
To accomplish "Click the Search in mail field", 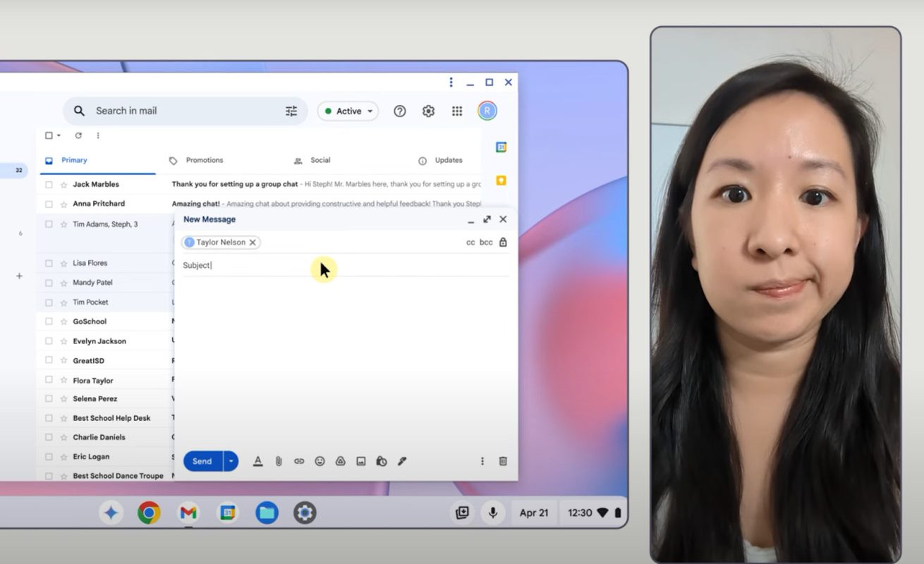I will [185, 111].
